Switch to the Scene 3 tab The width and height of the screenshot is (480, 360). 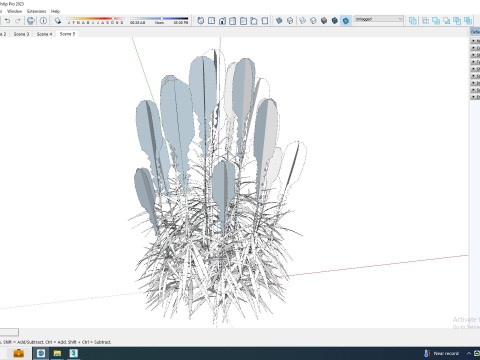[21, 34]
